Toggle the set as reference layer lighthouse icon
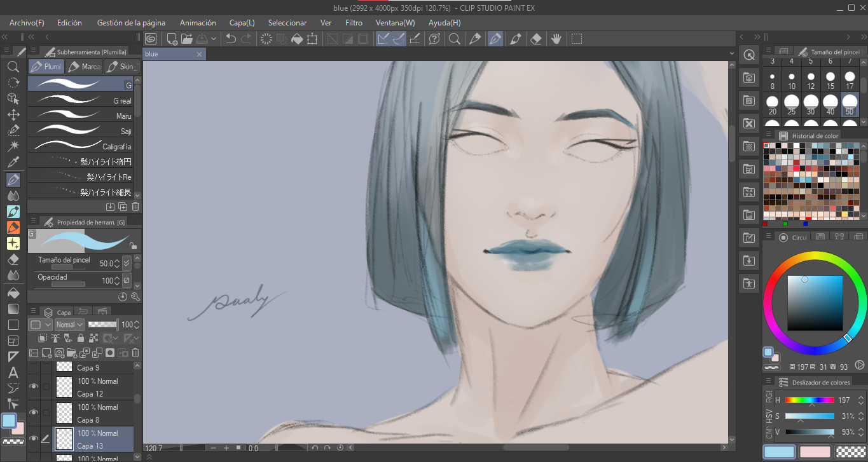Screen dimensions: 868x462 [54, 339]
